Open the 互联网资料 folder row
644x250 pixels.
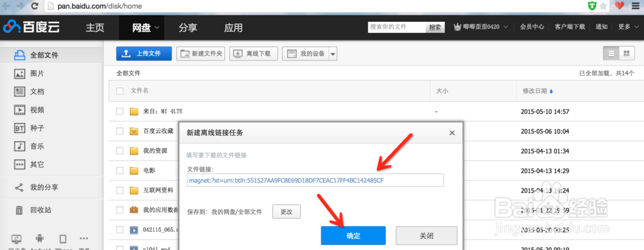point(158,190)
